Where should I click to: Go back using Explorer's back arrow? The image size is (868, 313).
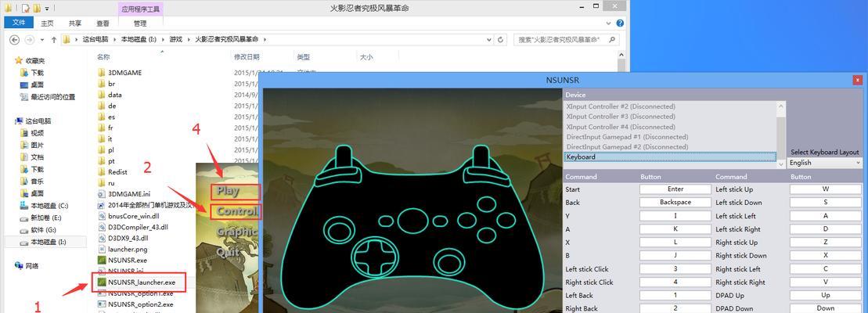pos(15,40)
